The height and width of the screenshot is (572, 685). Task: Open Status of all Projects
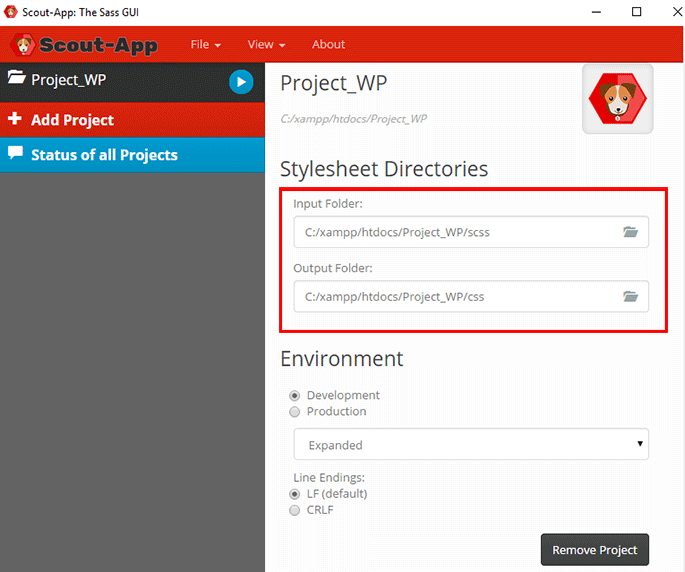132,155
